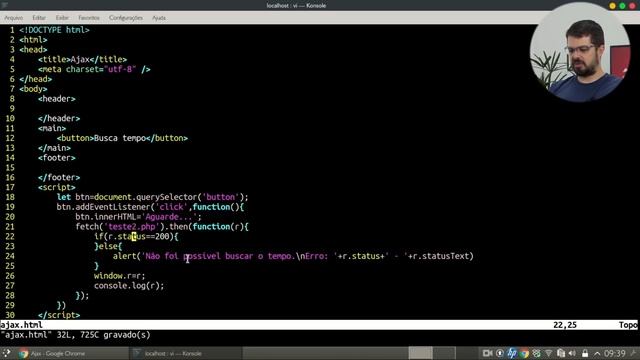Click the '<footer>' opening tag
The width and height of the screenshot is (640, 360).
tap(57, 158)
